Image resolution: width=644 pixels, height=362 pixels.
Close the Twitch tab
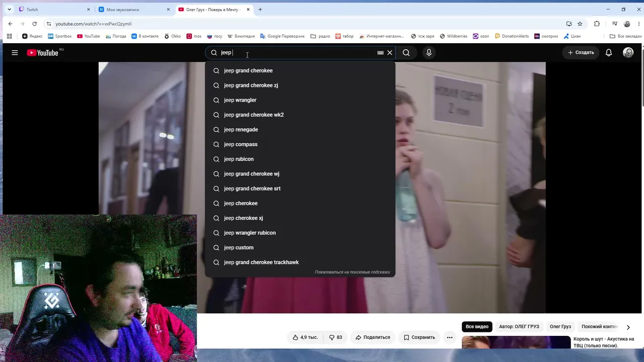(89, 10)
